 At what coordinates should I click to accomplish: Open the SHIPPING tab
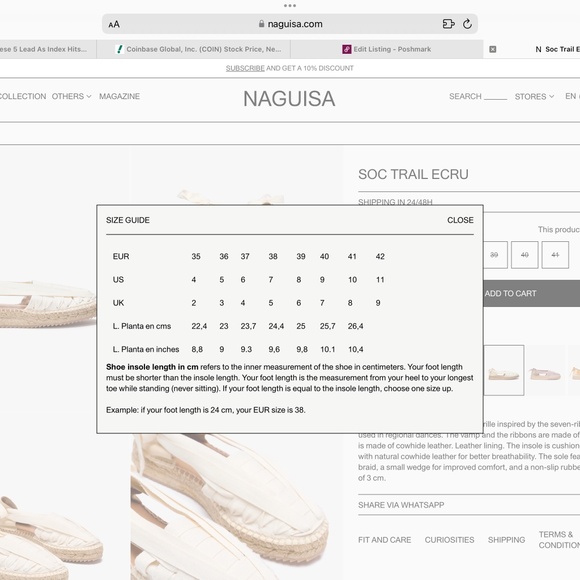506,540
